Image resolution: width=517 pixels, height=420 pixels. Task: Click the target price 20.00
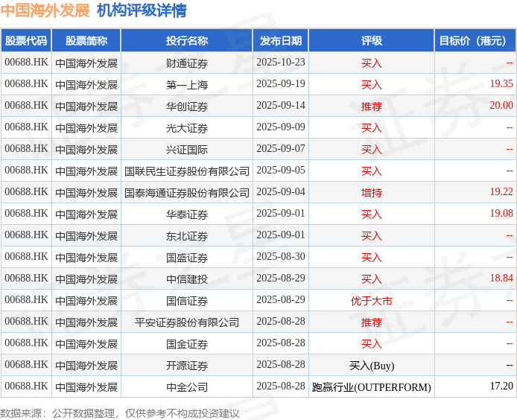(501, 106)
